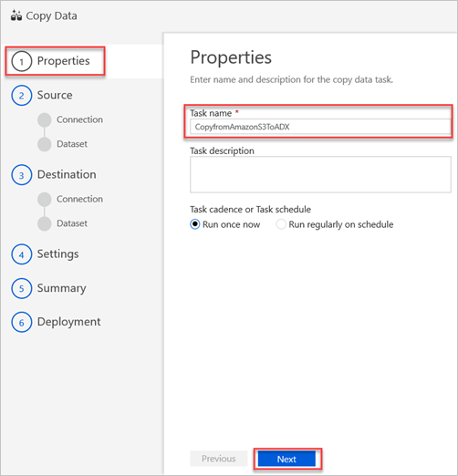Select step 1 Properties circle icon
Viewport: 458px width, 476px height.
point(22,61)
